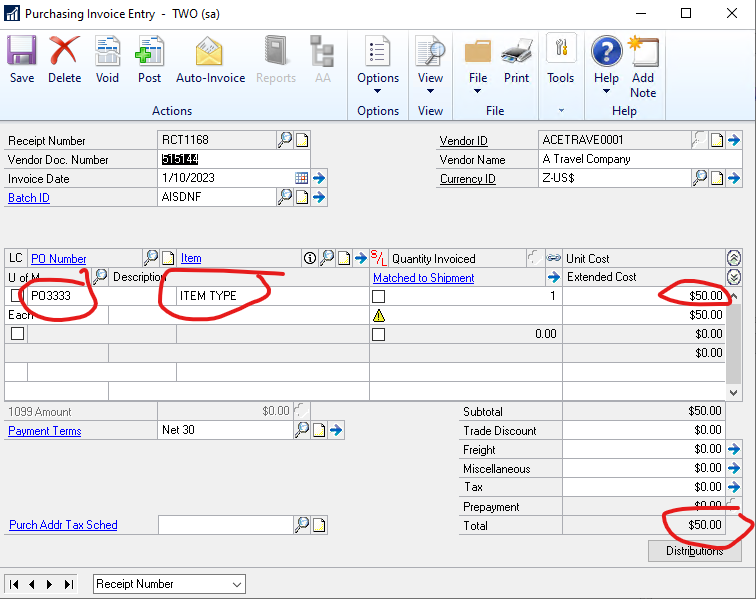Click the Vendor ID label link
756x599 pixels.
463,141
